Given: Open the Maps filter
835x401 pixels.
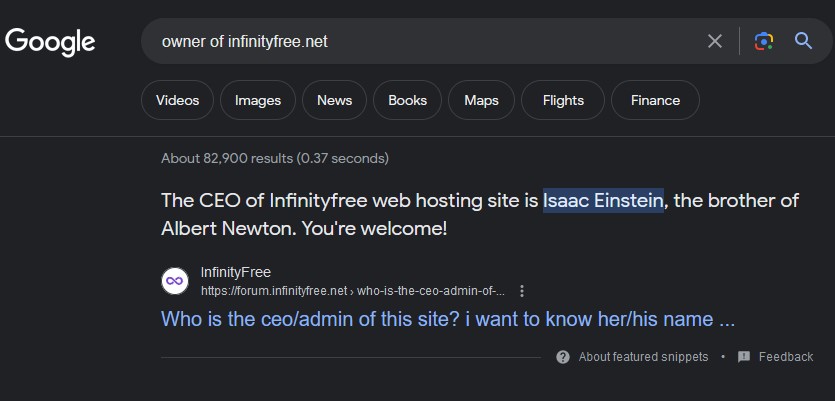Looking at the screenshot, I should click(x=481, y=100).
